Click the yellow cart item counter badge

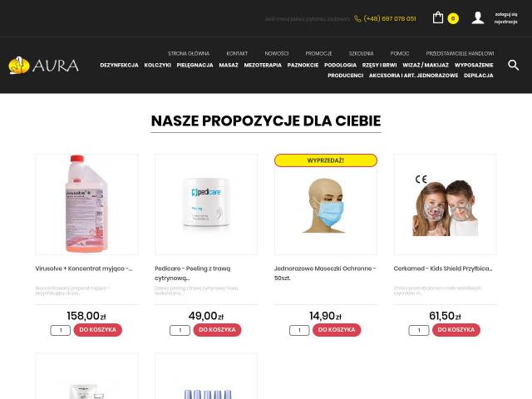pos(453,18)
